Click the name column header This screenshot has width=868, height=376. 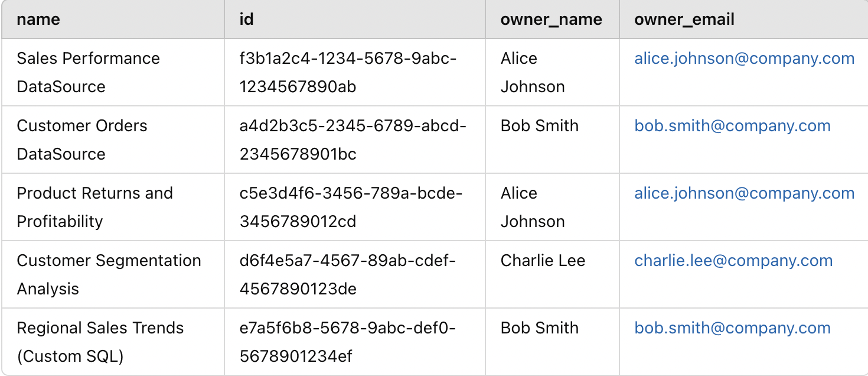(x=38, y=20)
